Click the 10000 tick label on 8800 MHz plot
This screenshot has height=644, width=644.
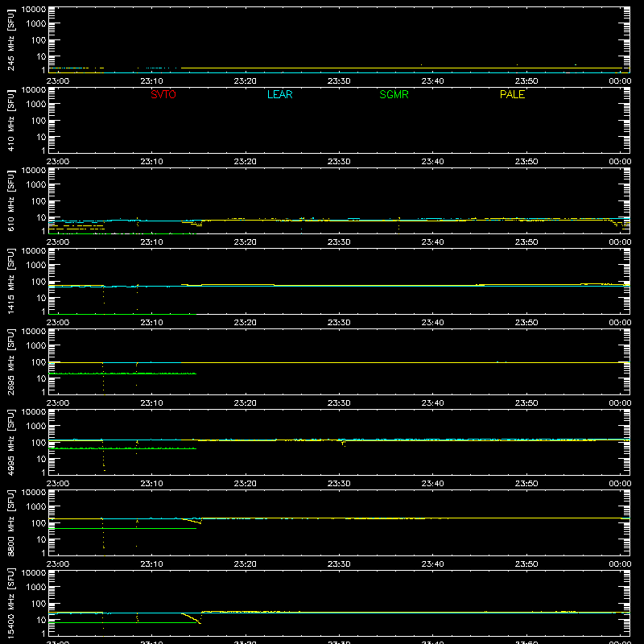point(34,493)
